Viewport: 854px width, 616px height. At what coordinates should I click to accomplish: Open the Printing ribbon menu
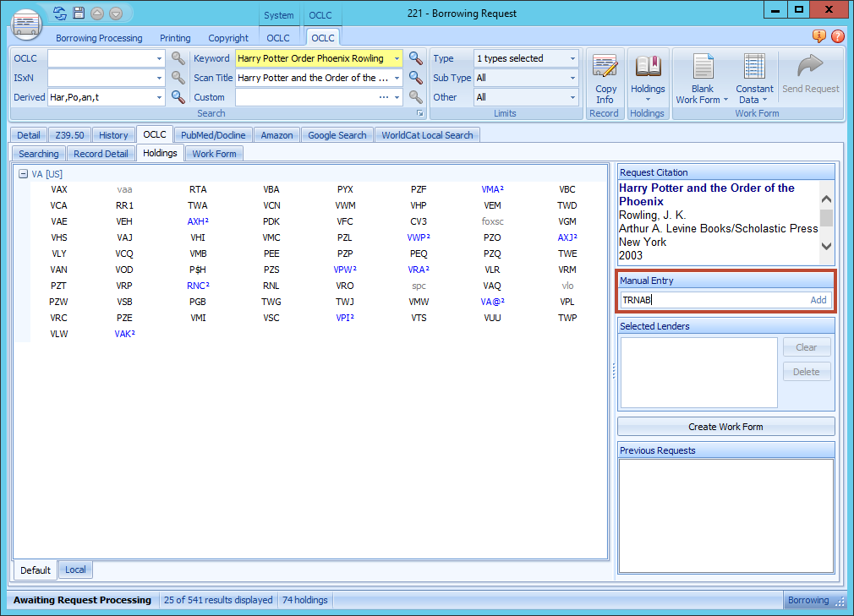coord(175,37)
